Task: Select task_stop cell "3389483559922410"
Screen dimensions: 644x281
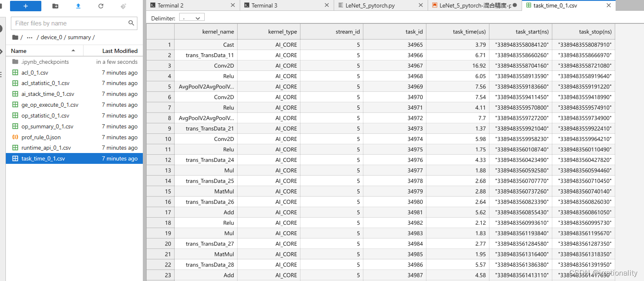Action: [584, 128]
